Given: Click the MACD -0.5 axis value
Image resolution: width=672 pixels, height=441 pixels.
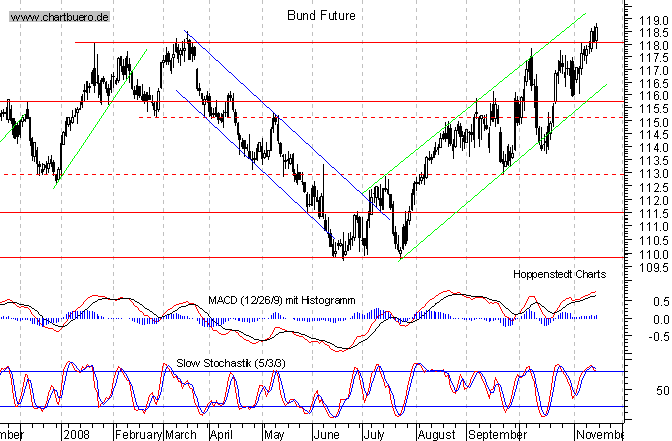Looking at the screenshot, I should pos(659,337).
